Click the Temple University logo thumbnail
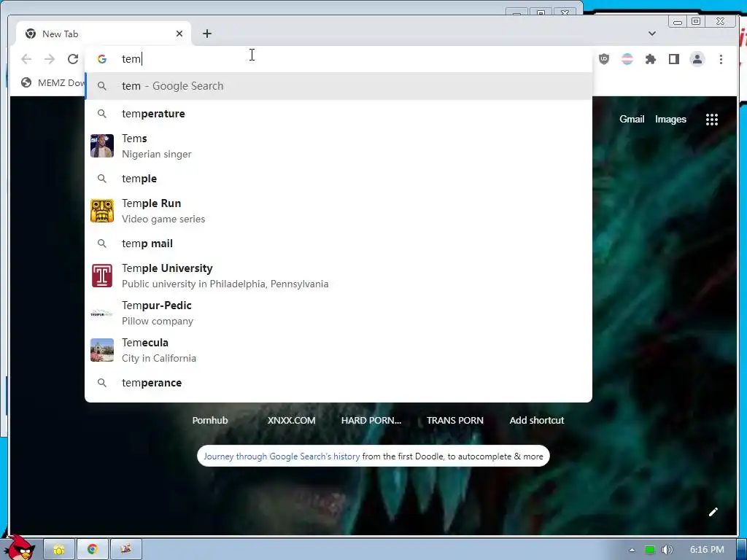The width and height of the screenshot is (747, 560). 102,276
